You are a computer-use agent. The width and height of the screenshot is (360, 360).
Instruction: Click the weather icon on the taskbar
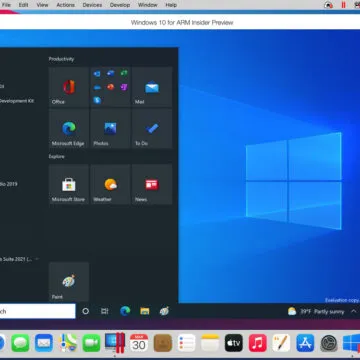click(292, 312)
